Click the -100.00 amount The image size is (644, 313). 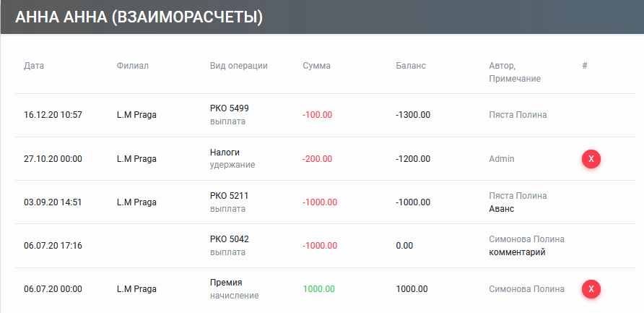point(317,115)
